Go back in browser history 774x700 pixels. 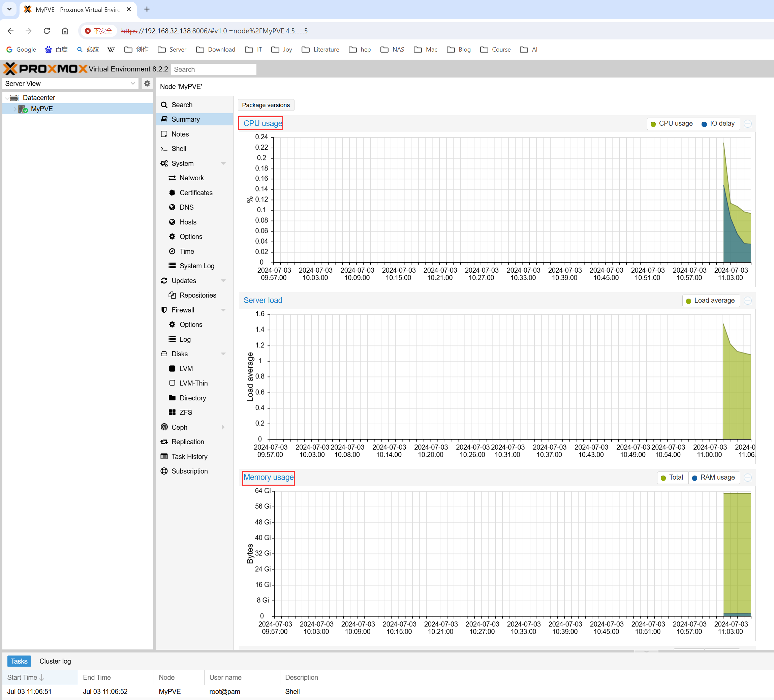click(10, 31)
